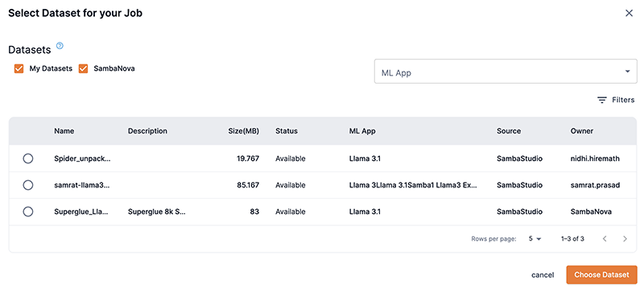Click the Status column header
644x292 pixels.
(287, 131)
